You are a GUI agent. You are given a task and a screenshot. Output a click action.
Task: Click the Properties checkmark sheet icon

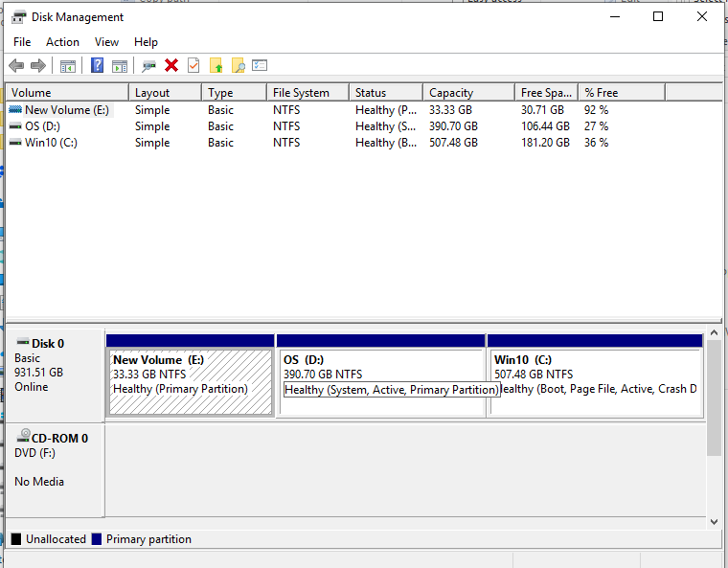(x=193, y=65)
